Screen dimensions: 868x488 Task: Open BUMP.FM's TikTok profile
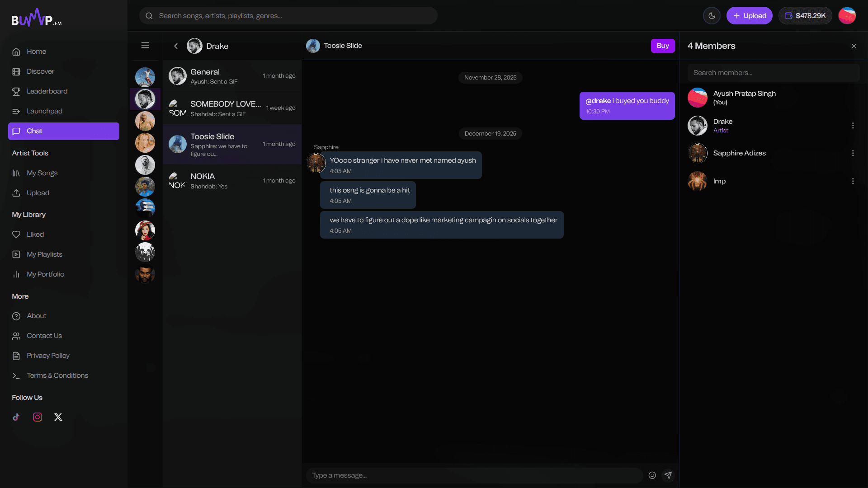pos(16,417)
